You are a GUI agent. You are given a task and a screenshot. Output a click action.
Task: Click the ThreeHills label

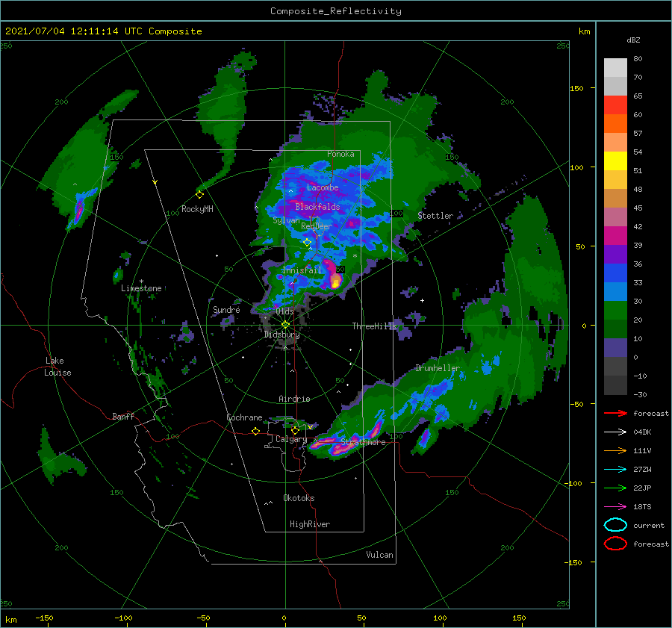click(x=375, y=326)
